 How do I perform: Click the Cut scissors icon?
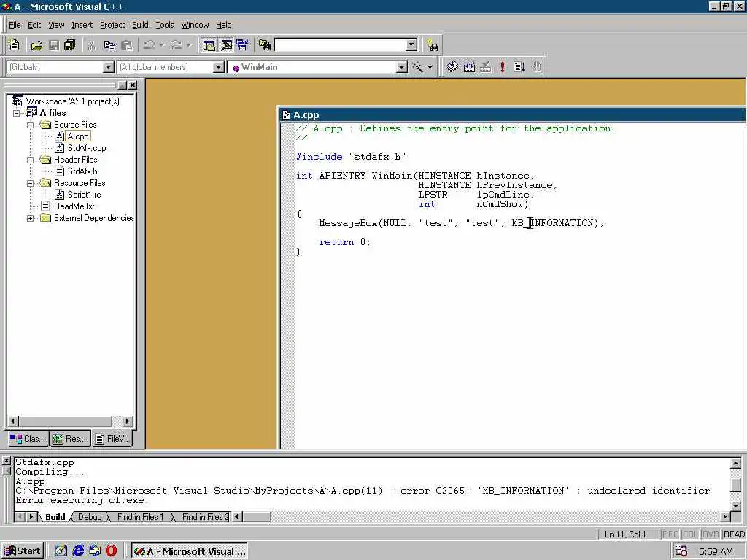(91, 45)
